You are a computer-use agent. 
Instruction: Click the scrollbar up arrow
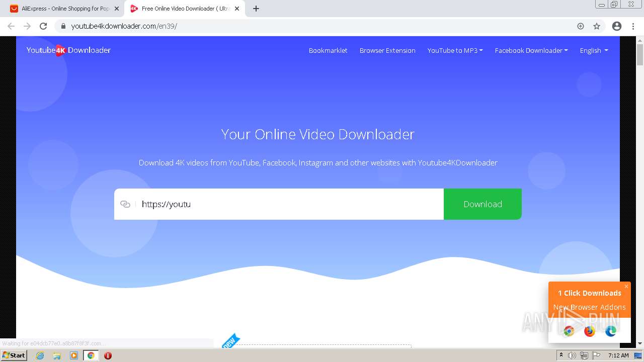click(640, 39)
